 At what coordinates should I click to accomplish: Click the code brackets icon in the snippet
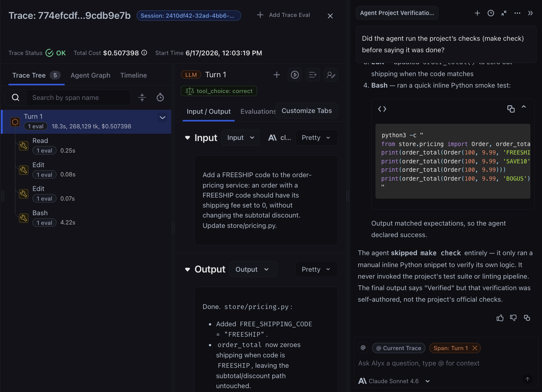pyautogui.click(x=382, y=109)
